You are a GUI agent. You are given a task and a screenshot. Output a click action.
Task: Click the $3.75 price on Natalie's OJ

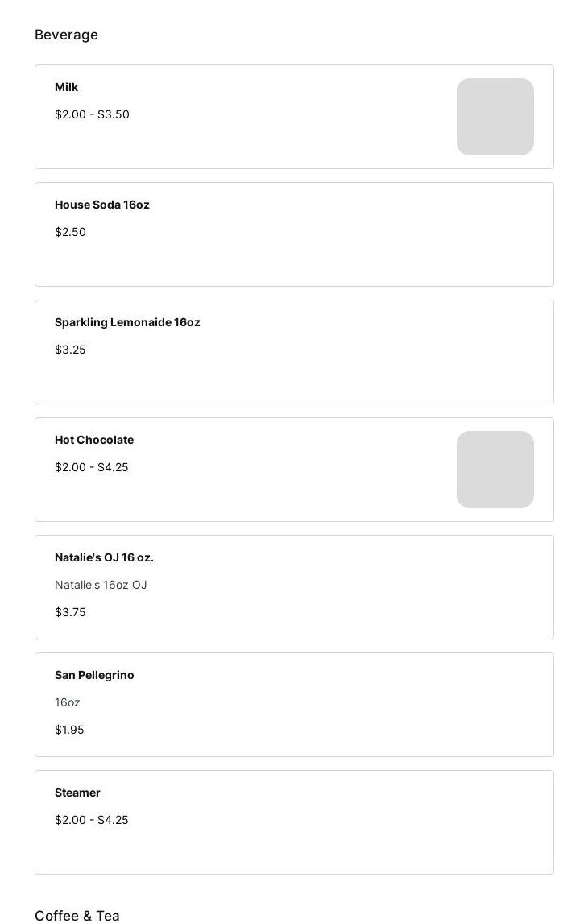(70, 612)
